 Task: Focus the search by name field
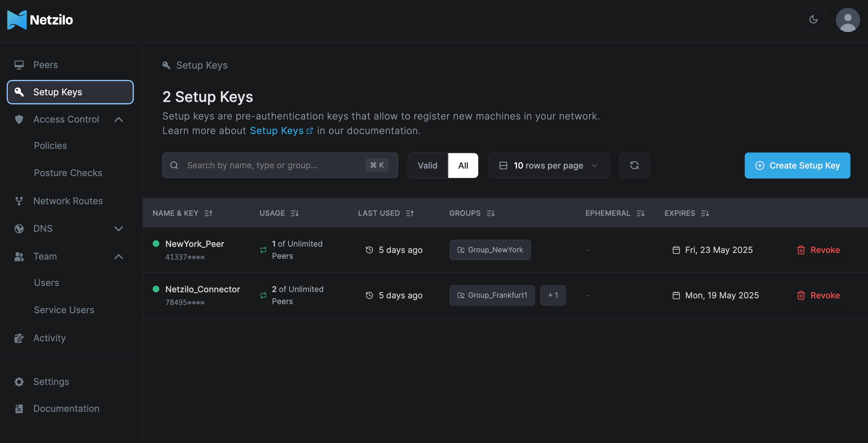(x=280, y=165)
